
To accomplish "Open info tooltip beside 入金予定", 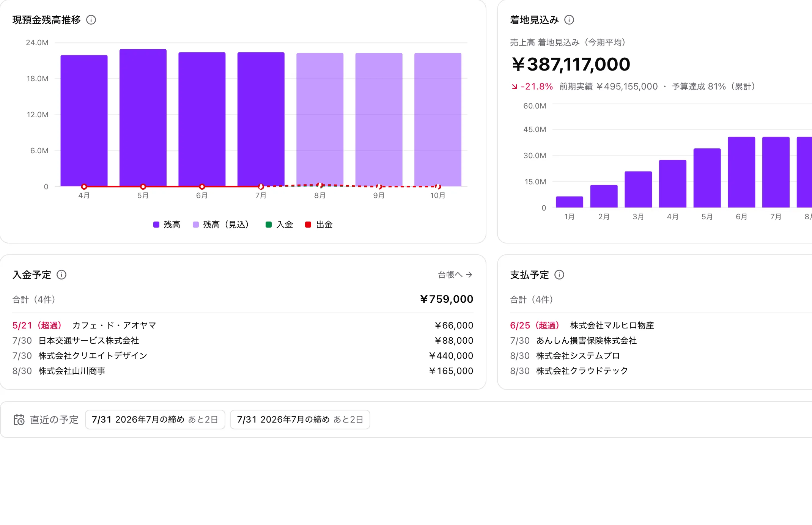I will (61, 275).
